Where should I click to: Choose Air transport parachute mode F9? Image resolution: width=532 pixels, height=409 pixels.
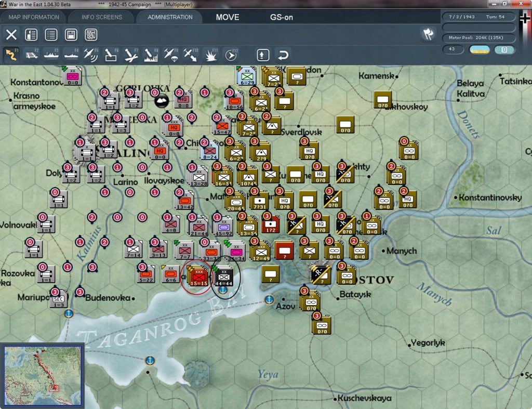170,55
